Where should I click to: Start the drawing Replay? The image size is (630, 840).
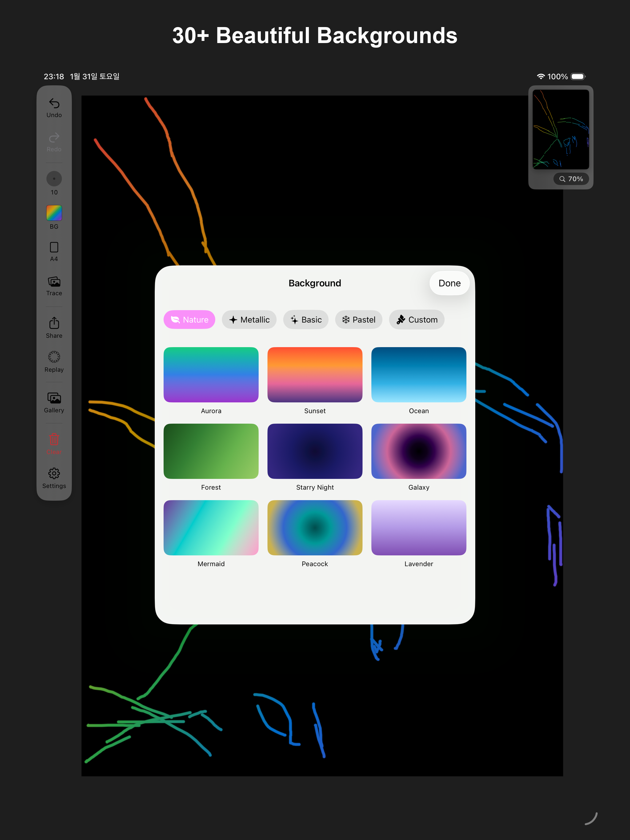54,362
